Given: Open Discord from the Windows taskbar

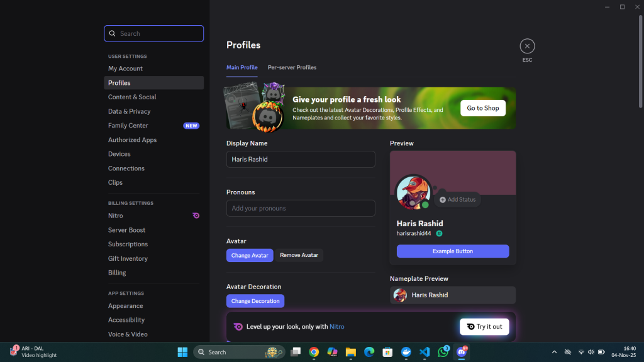Looking at the screenshot, I should point(462,352).
